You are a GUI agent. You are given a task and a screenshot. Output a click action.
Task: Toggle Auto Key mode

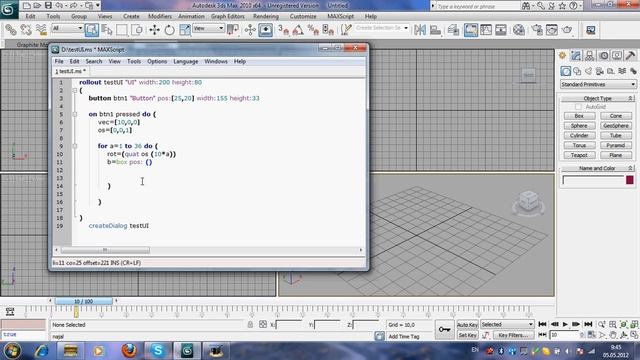467,325
